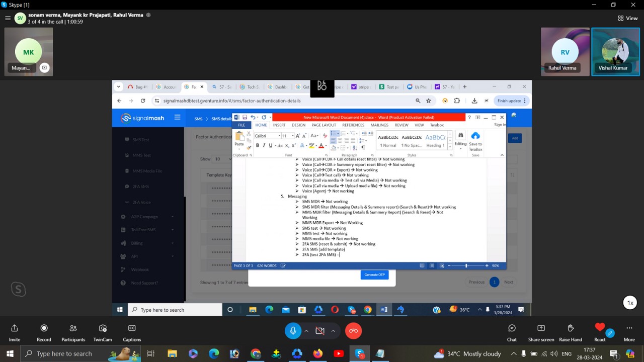
Task: Expand camera options chevron
Action: (333, 330)
